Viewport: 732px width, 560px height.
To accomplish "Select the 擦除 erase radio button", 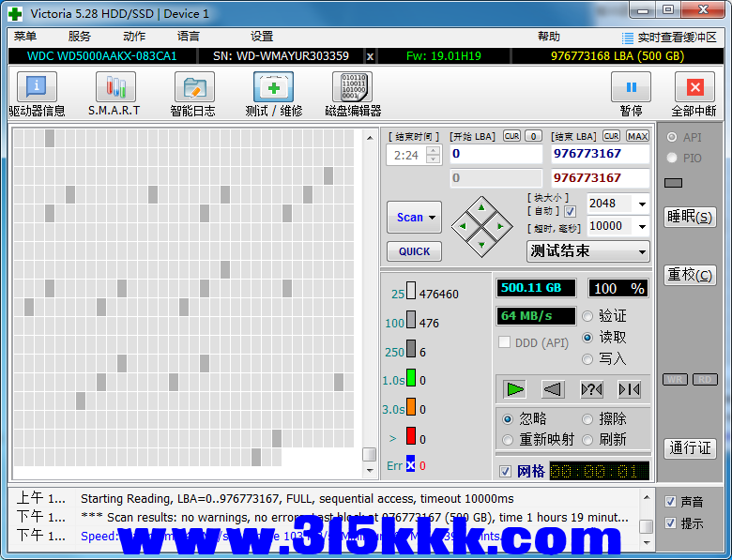I will (x=587, y=419).
